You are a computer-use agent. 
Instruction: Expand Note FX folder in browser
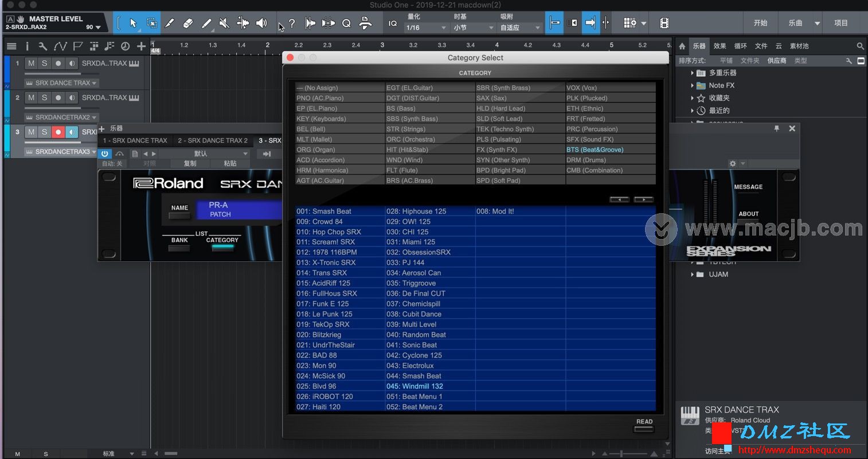pos(692,85)
